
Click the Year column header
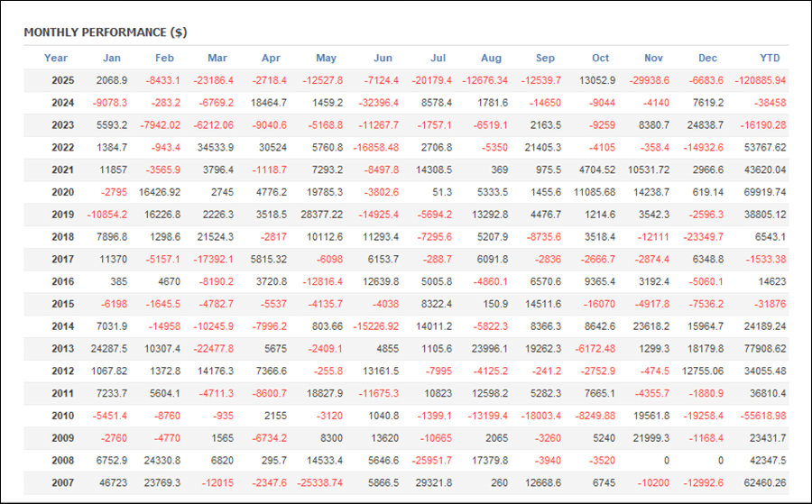click(56, 58)
